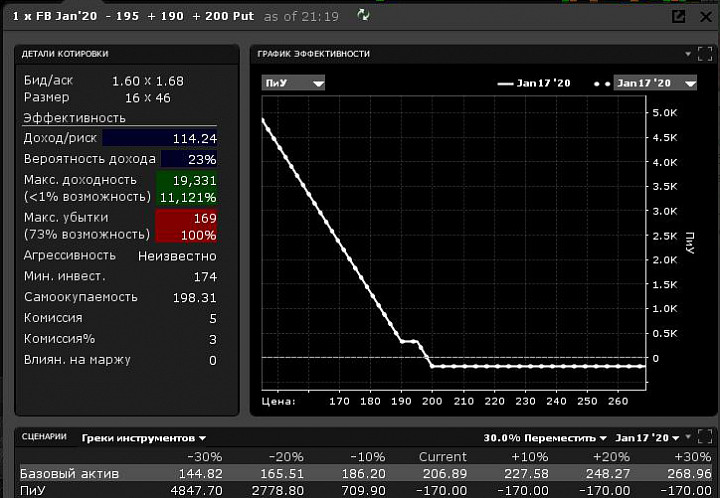The image size is (720, 498).
Task: Open the Греки инструментов dropdown
Action: coord(144,438)
